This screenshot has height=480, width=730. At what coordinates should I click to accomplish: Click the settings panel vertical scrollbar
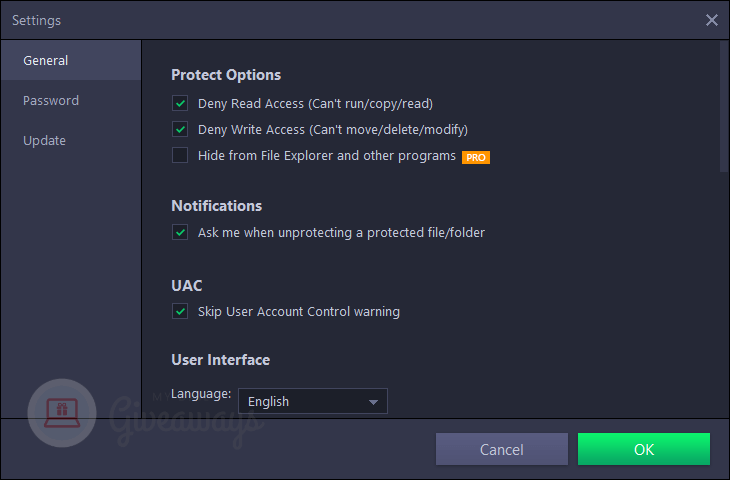724,107
